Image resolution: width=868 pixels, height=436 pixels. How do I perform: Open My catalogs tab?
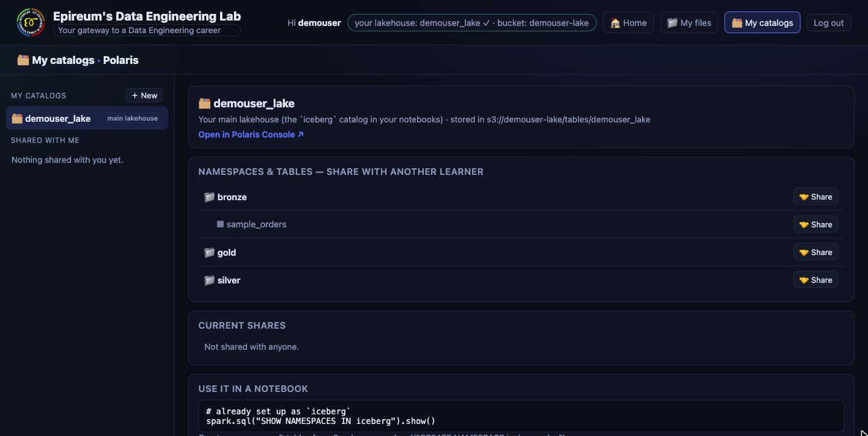point(763,23)
